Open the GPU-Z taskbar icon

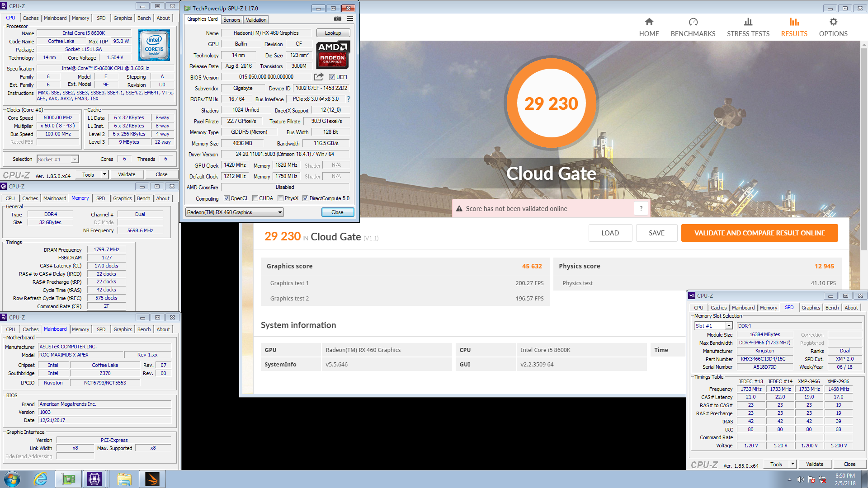(68, 479)
